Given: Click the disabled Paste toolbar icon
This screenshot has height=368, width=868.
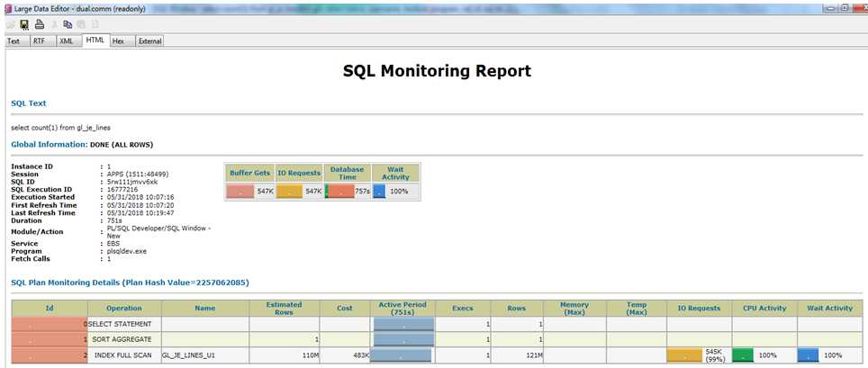Looking at the screenshot, I should 81,24.
